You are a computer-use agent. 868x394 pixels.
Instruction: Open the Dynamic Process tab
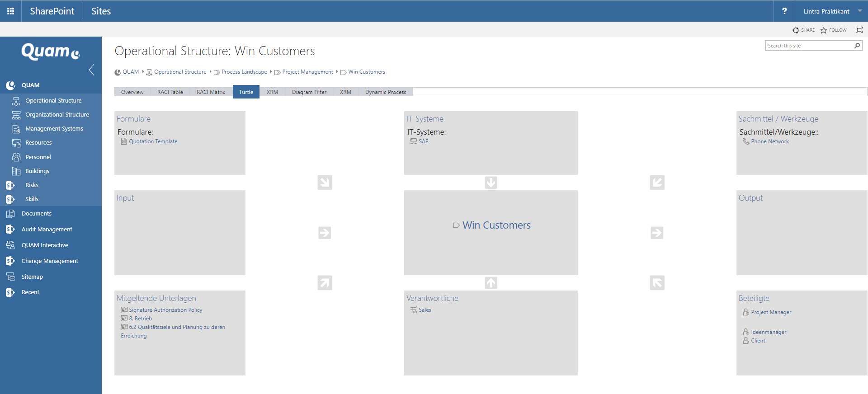point(386,92)
